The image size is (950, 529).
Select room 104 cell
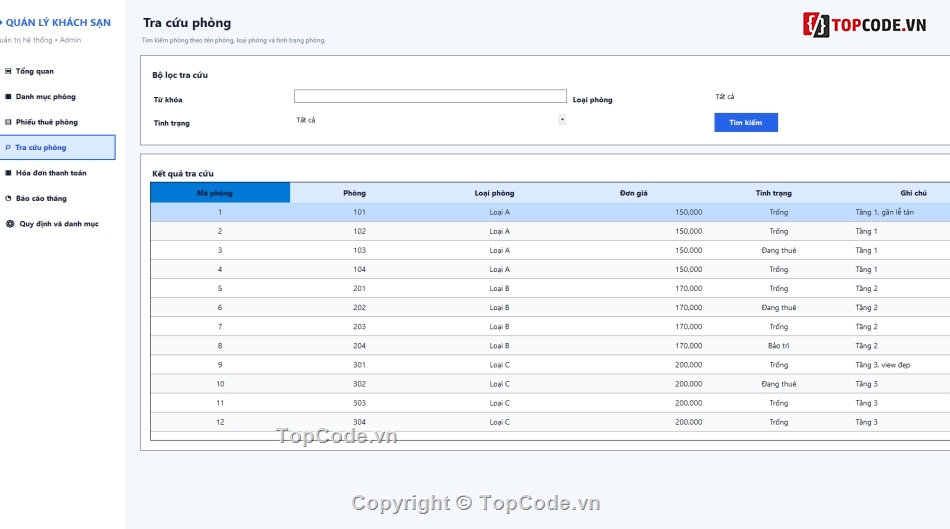[359, 269]
